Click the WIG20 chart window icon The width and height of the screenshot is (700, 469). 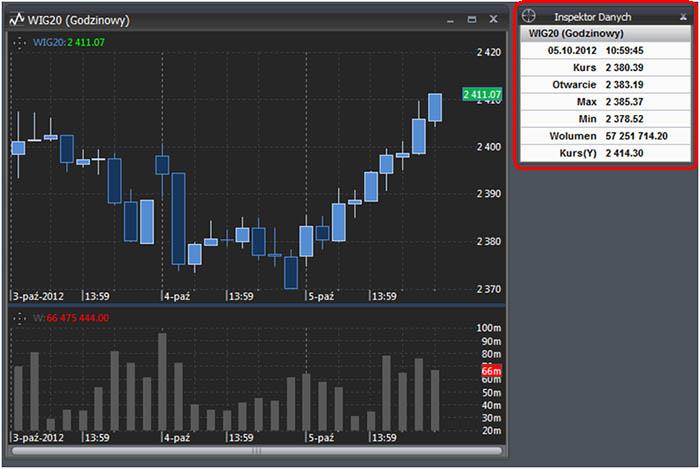(x=17, y=19)
